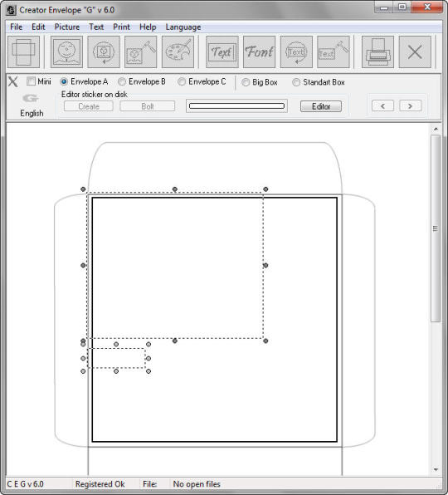Click the top-right handle of large selection
Image resolution: width=448 pixels, height=495 pixels.
[265, 189]
